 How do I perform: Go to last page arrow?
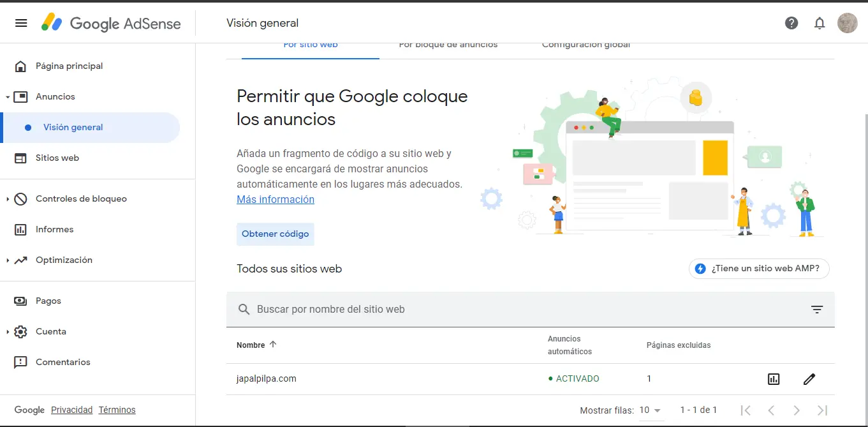click(822, 410)
